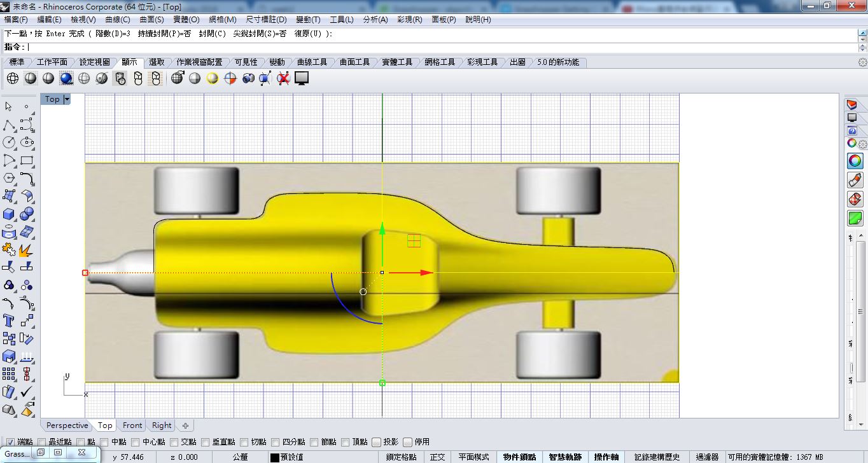The image size is (868, 463).
Task: Enable the 中心點 center snap checkbox
Action: click(x=136, y=442)
